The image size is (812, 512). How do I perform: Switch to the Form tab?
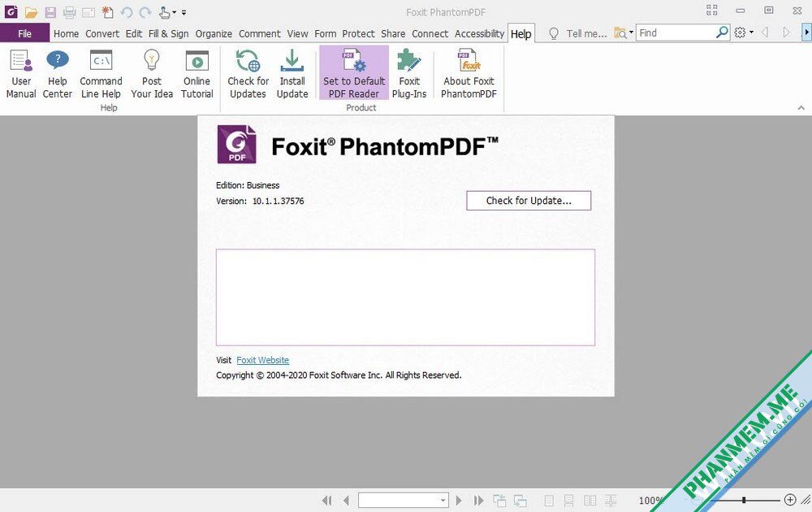point(326,33)
